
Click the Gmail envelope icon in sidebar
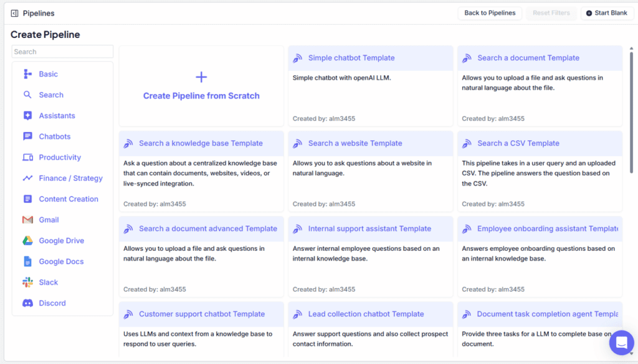[x=27, y=220]
